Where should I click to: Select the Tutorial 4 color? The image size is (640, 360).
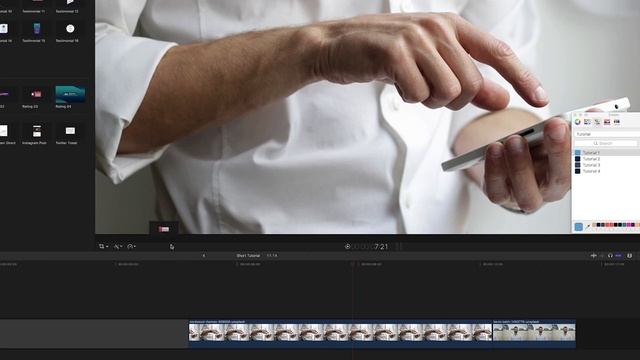point(607,171)
